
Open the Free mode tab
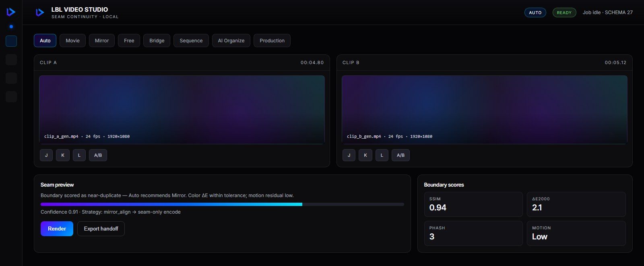point(129,41)
